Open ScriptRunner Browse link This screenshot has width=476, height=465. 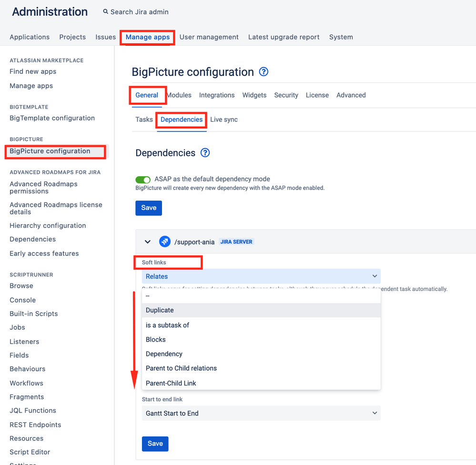(21, 285)
